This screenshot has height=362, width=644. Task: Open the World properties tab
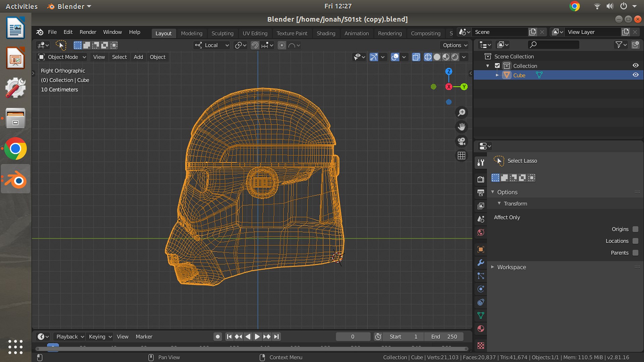point(481,232)
